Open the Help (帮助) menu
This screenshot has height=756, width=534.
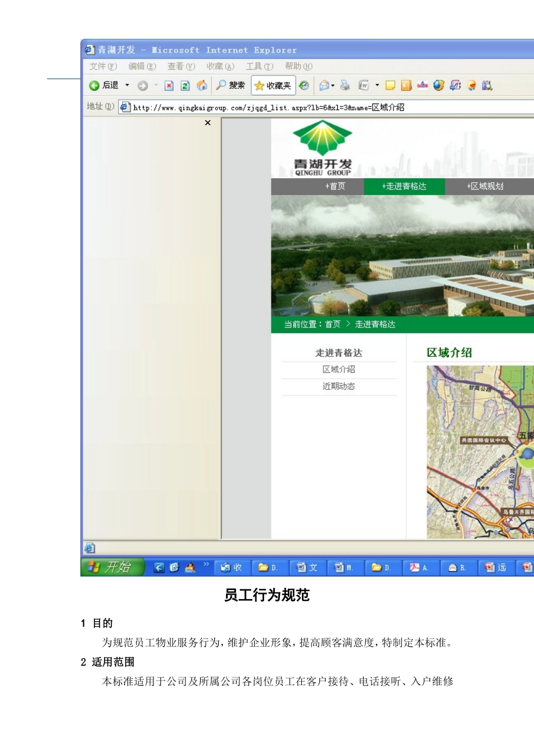point(298,66)
